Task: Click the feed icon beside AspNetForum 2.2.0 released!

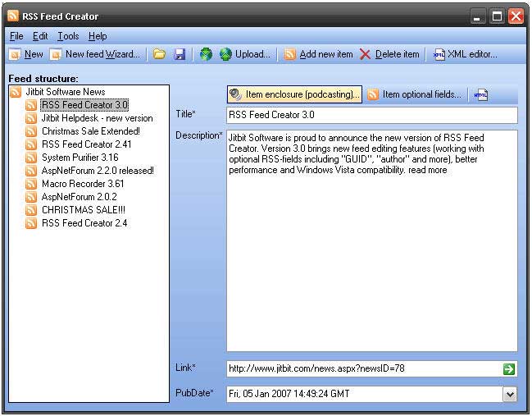Action: pos(31,171)
